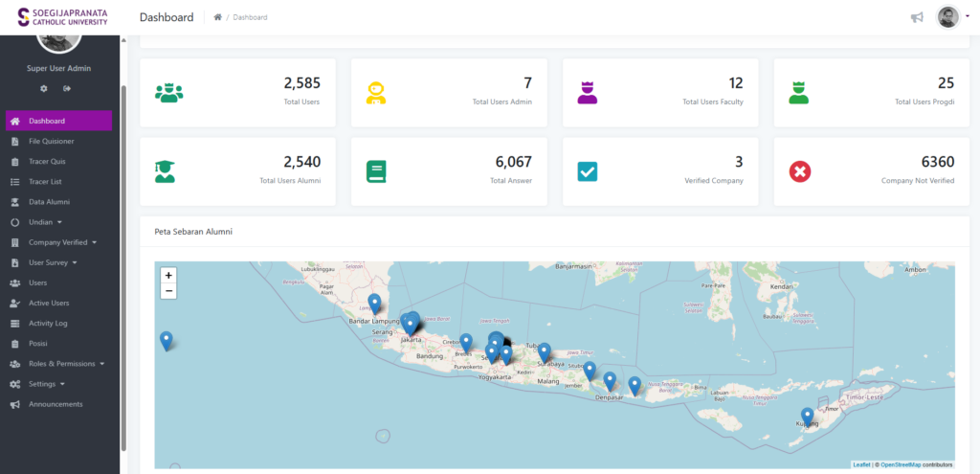Zoom in on the alumni map

click(168, 275)
